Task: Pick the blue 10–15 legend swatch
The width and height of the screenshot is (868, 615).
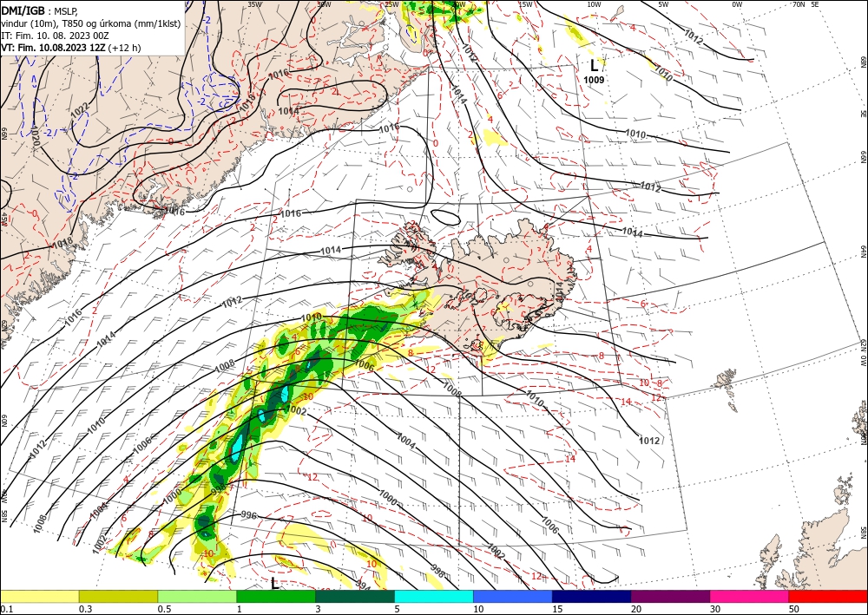Action: point(513,596)
